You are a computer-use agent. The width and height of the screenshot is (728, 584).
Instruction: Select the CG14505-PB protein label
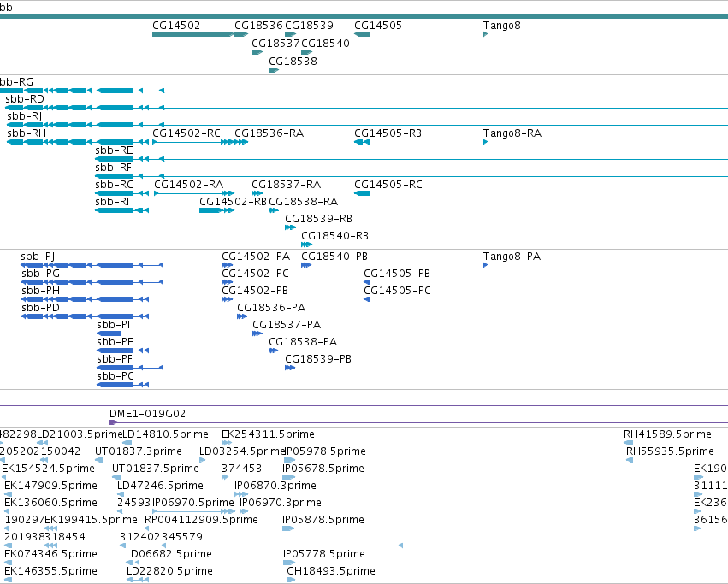tap(397, 274)
